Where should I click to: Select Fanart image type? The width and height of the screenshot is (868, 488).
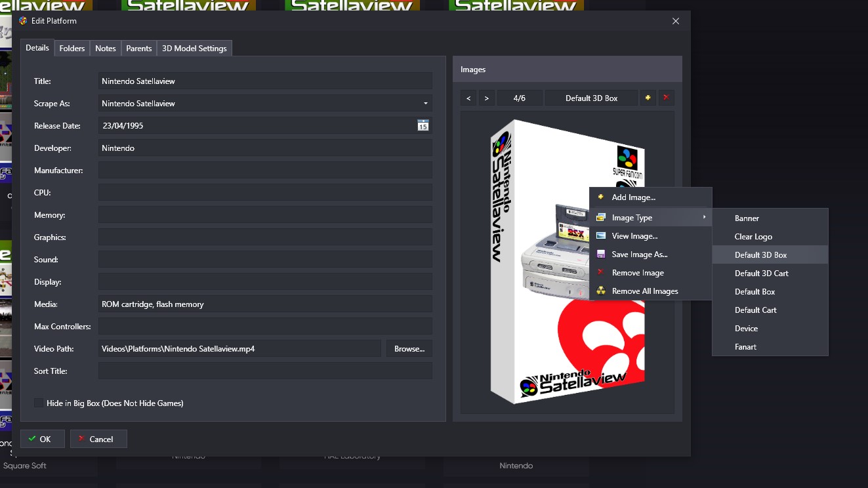click(770, 346)
